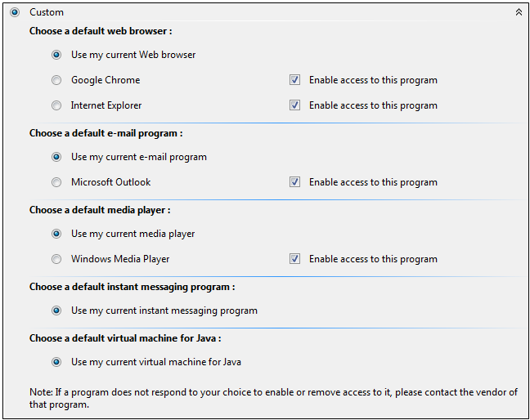Toggle Enable access checkbox for Google Chrome
This screenshot has height=420, width=530.
(294, 80)
